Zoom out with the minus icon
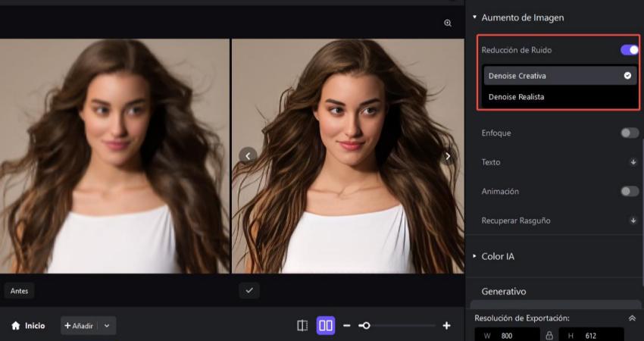The width and height of the screenshot is (644, 341). [347, 325]
